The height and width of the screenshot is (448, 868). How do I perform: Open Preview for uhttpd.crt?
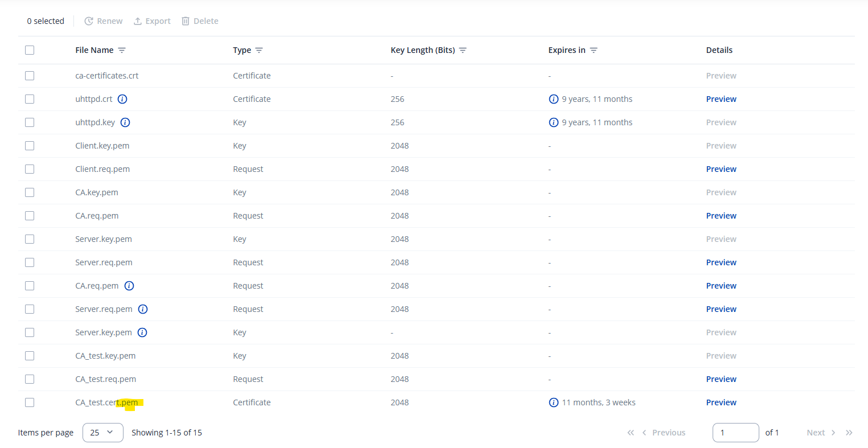721,99
